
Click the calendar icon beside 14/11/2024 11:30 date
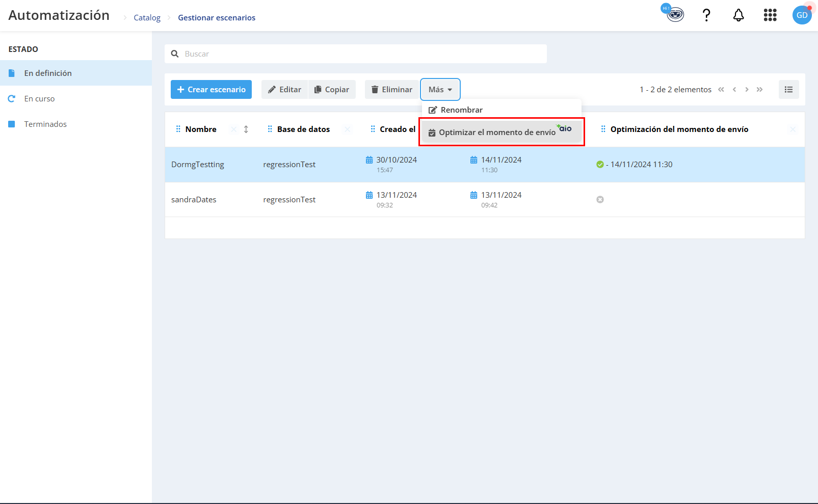click(473, 160)
